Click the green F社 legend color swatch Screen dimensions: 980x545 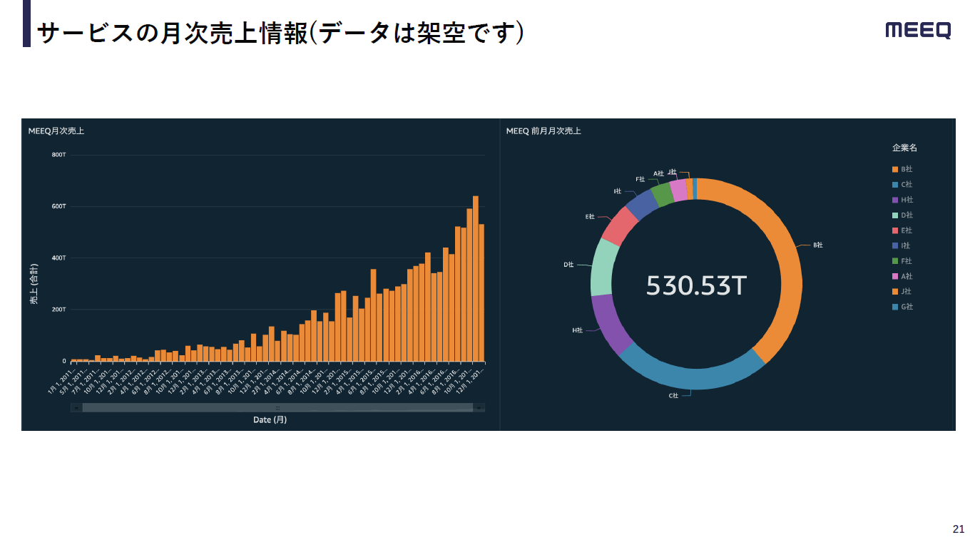pos(895,262)
